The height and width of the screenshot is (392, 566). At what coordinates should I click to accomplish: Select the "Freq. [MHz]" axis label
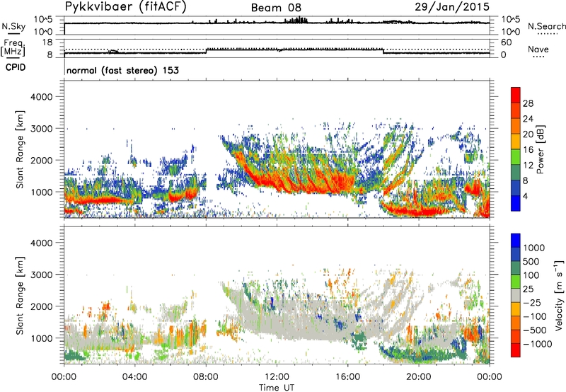[13, 48]
